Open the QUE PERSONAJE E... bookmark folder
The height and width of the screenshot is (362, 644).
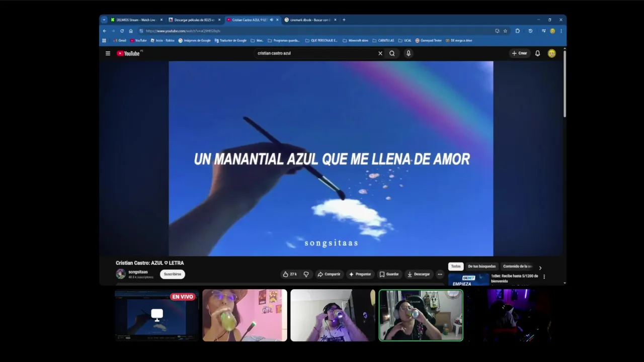coord(321,40)
